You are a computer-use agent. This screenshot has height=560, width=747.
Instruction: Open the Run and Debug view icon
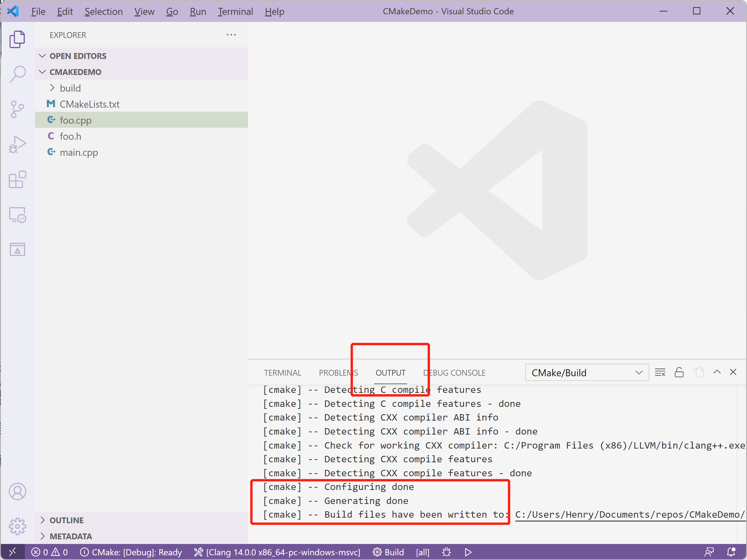point(17,144)
